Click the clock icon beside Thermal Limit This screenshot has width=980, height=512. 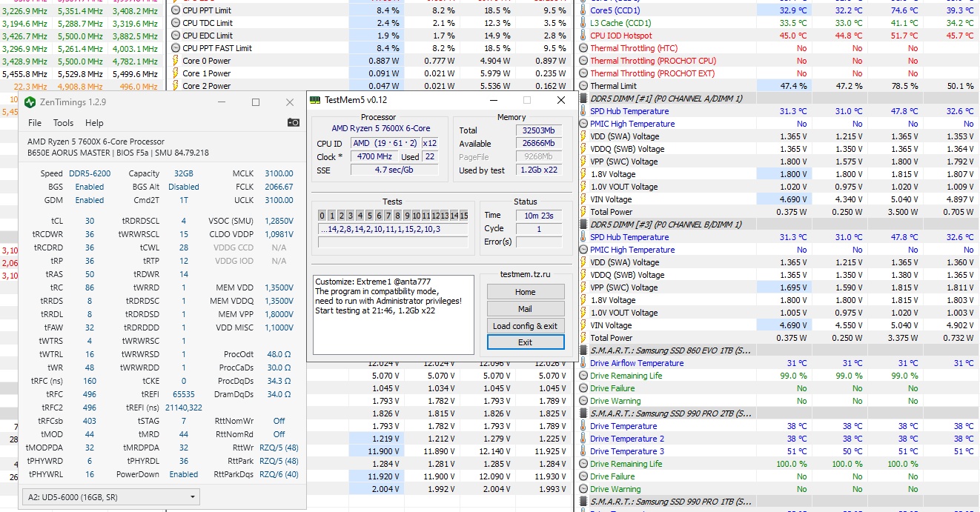coord(583,86)
